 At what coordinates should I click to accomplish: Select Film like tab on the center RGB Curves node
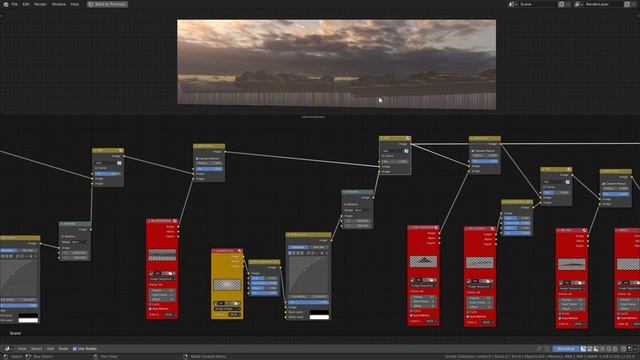(x=319, y=247)
